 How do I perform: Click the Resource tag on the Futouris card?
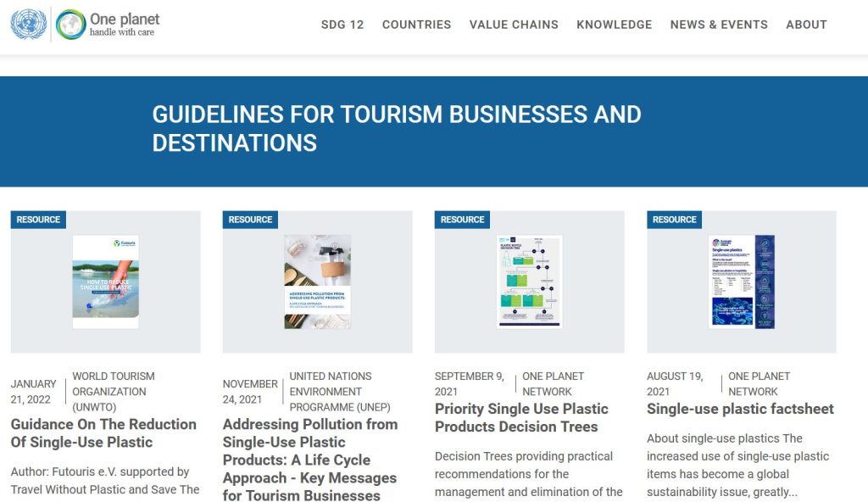point(38,220)
